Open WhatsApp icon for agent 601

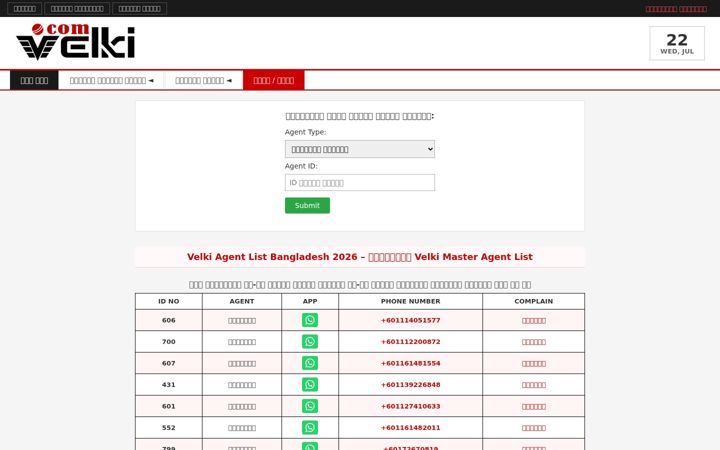click(x=309, y=406)
